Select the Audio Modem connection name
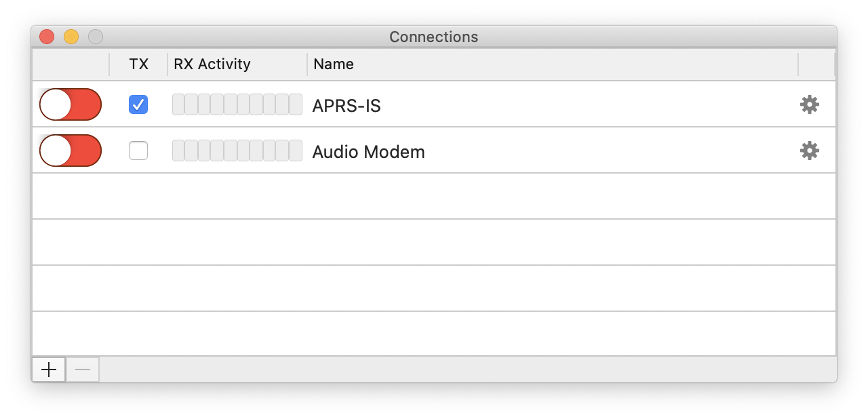This screenshot has height=419, width=868. point(368,152)
